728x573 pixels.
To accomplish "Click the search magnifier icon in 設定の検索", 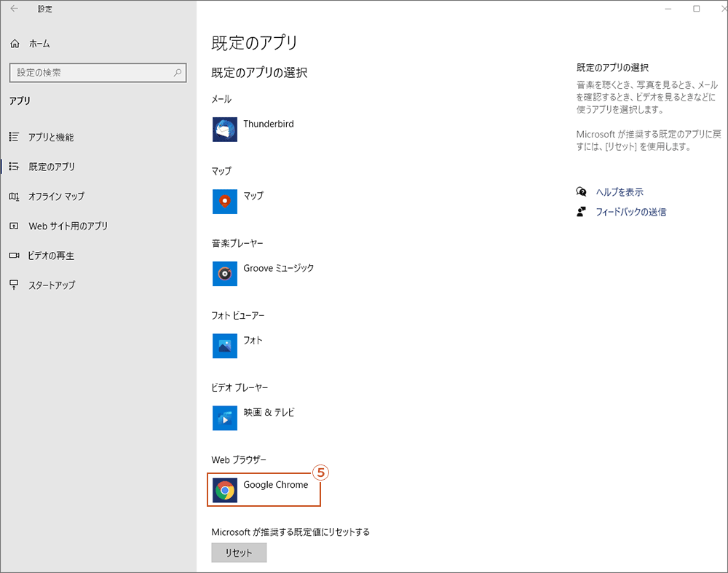I will pyautogui.click(x=178, y=73).
